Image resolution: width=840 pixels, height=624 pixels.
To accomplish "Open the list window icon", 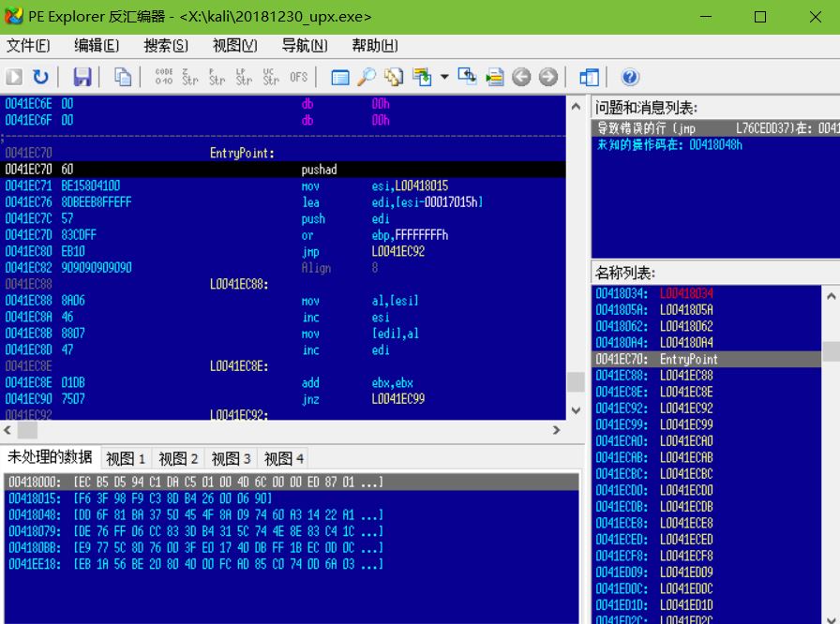I will pos(340,77).
